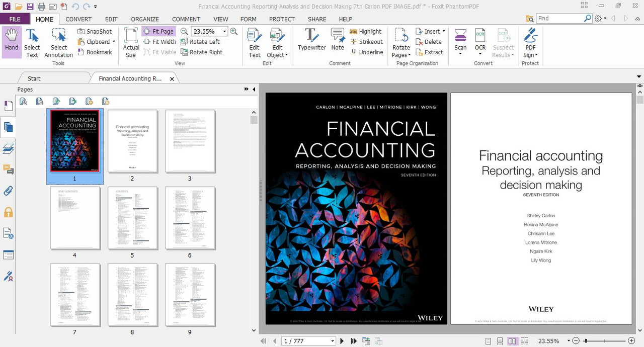This screenshot has width=644, height=347.
Task: Open the Layers side panel
Action: pos(8,149)
